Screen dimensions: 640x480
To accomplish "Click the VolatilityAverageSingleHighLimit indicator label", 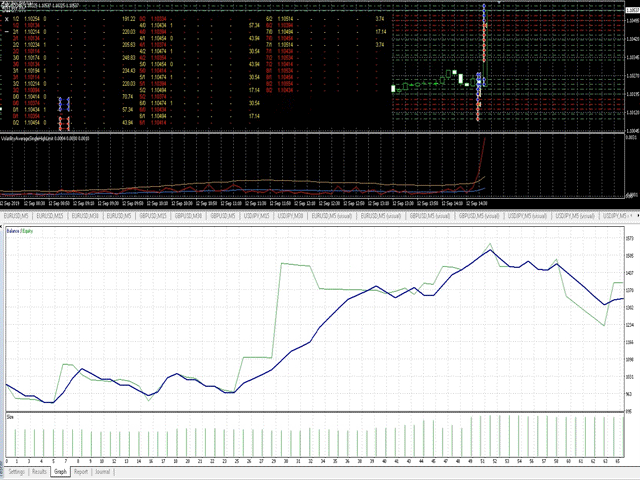I will [x=40, y=139].
